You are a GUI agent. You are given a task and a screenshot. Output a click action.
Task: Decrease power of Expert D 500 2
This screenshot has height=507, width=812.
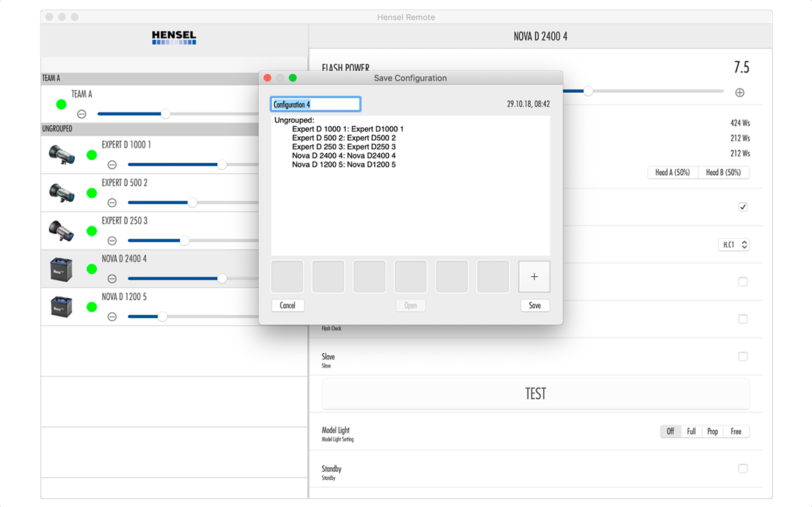pyautogui.click(x=112, y=203)
